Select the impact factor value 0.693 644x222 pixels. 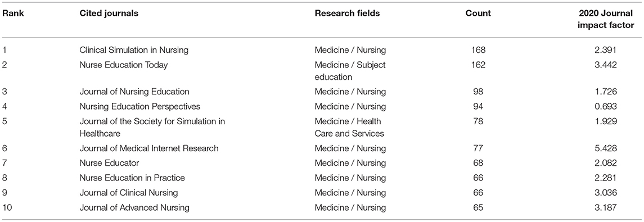[606, 106]
